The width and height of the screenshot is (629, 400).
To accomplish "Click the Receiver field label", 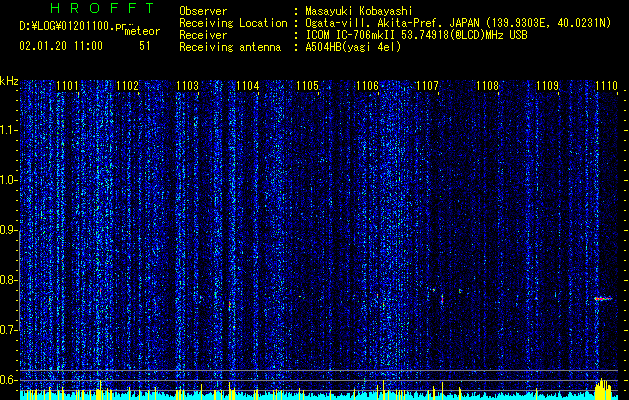I will 203,35.
